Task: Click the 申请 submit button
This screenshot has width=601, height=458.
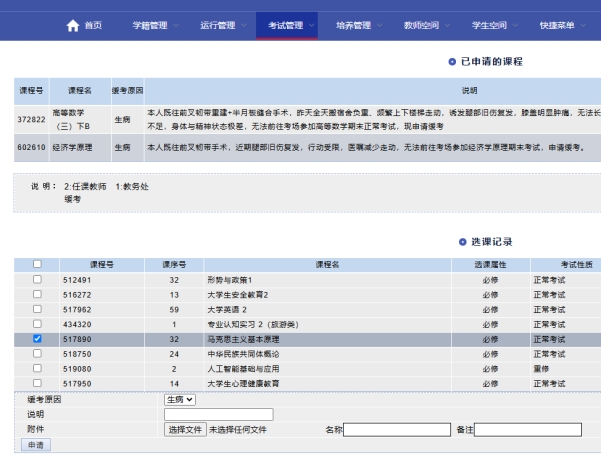Action: tap(36, 445)
